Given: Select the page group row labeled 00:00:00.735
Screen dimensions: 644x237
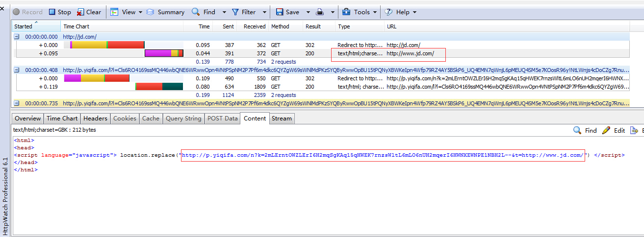Looking at the screenshot, I should click(x=321, y=103).
